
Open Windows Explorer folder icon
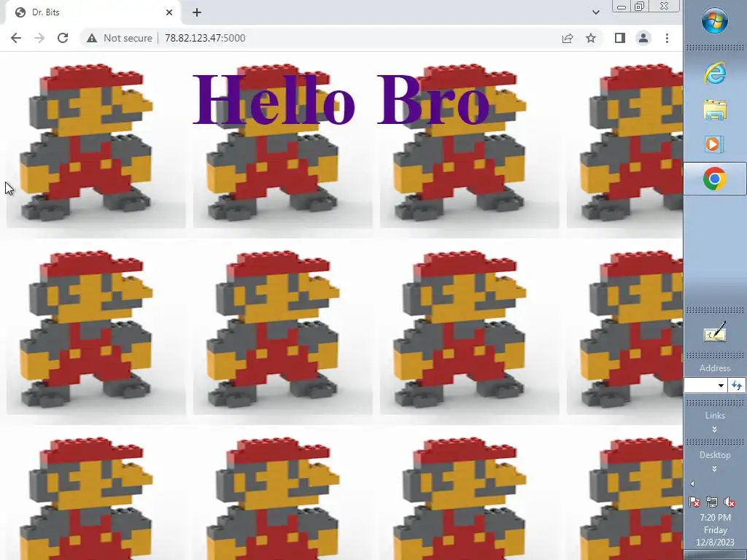point(715,109)
